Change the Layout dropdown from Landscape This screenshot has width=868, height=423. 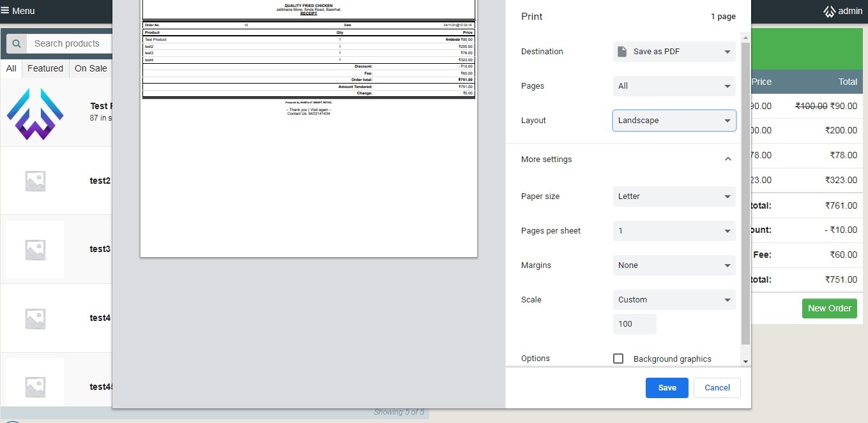pos(674,121)
